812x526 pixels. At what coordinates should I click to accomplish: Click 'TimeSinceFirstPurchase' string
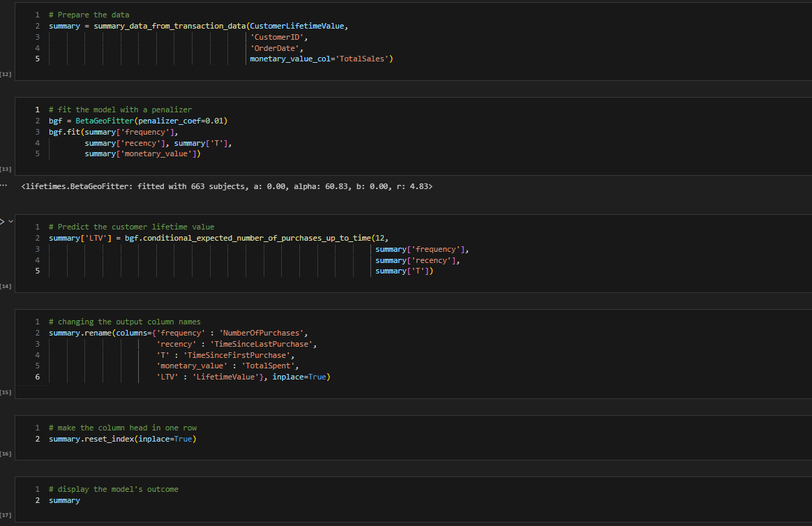pyautogui.click(x=236, y=355)
